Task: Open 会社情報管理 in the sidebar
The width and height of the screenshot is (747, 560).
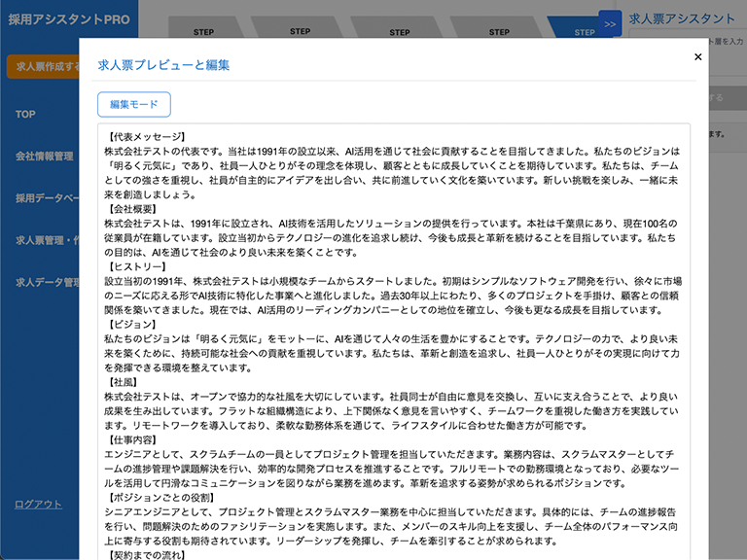Action: coord(45,157)
